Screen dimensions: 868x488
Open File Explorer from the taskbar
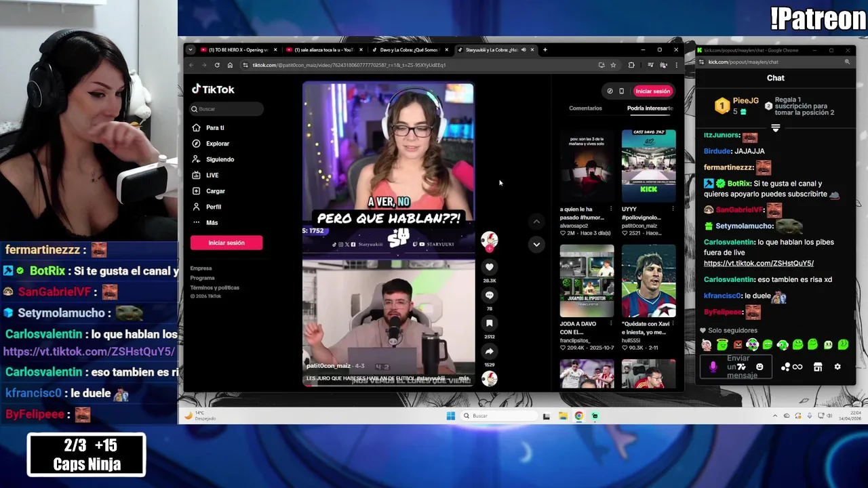563,415
